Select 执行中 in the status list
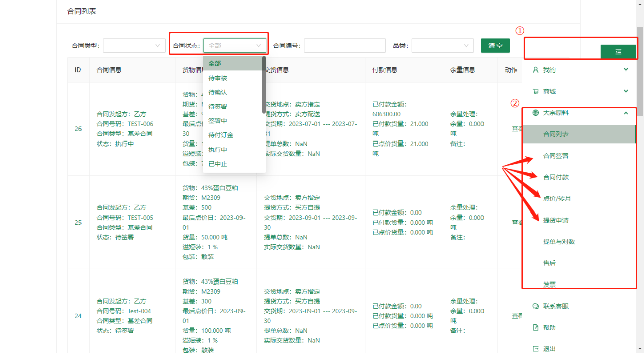644x353 pixels. (232, 150)
